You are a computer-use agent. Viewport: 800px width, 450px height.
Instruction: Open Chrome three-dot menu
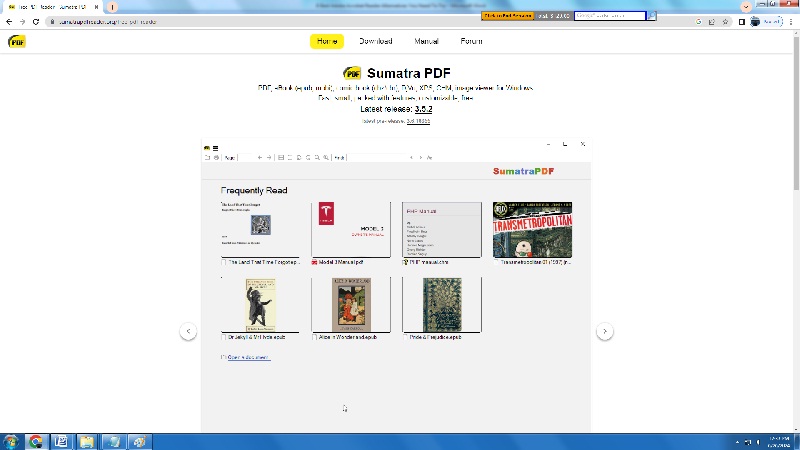click(791, 22)
